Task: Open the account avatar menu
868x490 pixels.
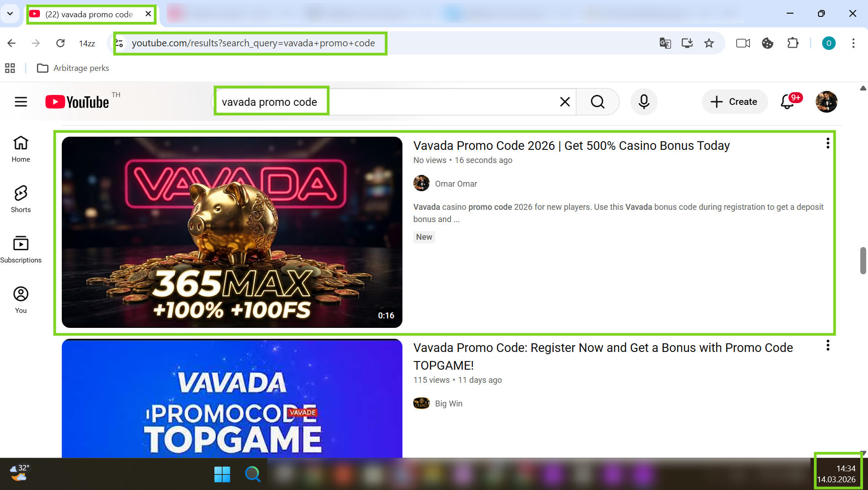Action: (x=826, y=102)
